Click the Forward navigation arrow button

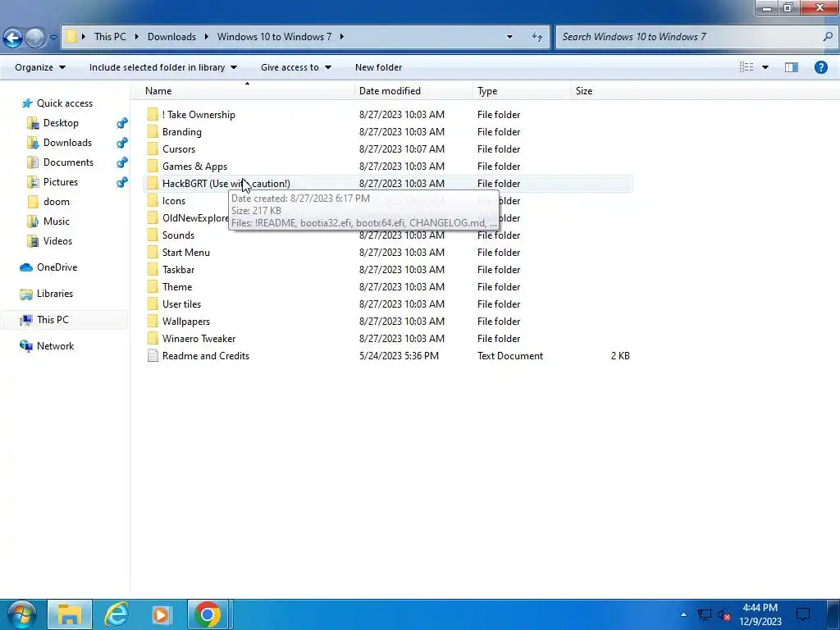click(x=34, y=38)
